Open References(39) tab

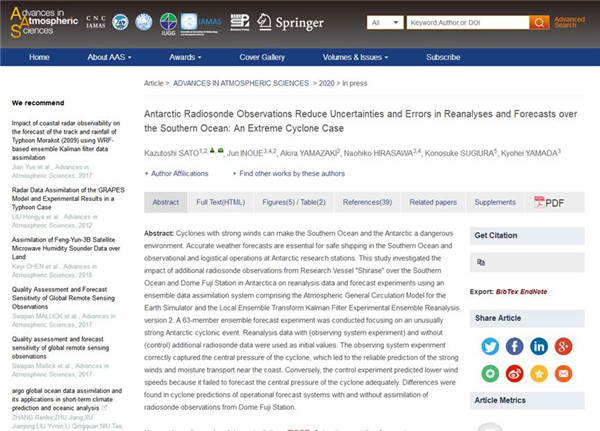click(367, 202)
